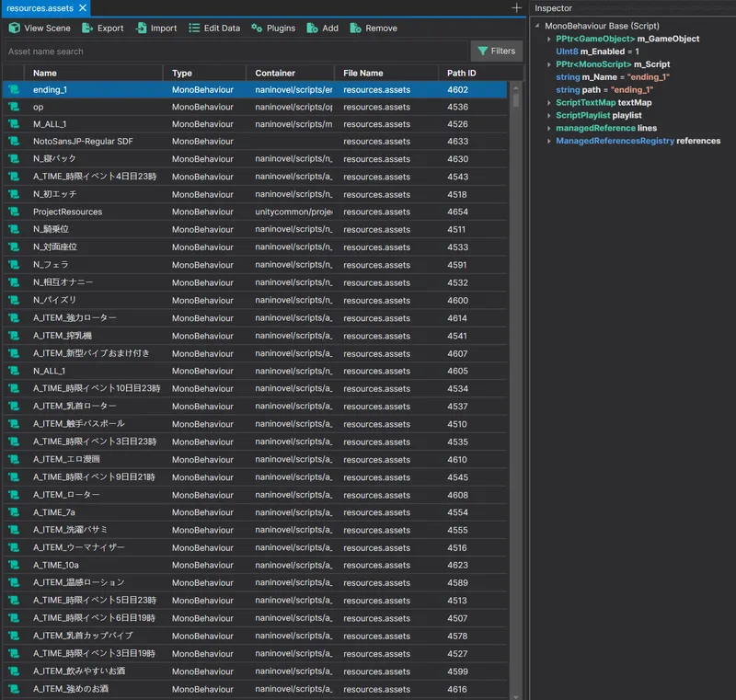Viewport: 736px width, 700px height.
Task: Close the resources.assets tab
Action: tap(83, 8)
